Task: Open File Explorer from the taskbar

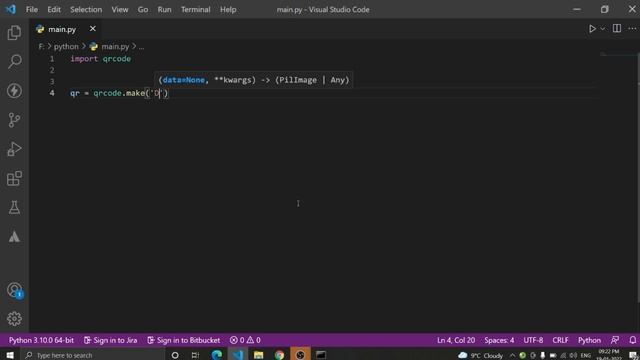Action: pyautogui.click(x=258, y=355)
